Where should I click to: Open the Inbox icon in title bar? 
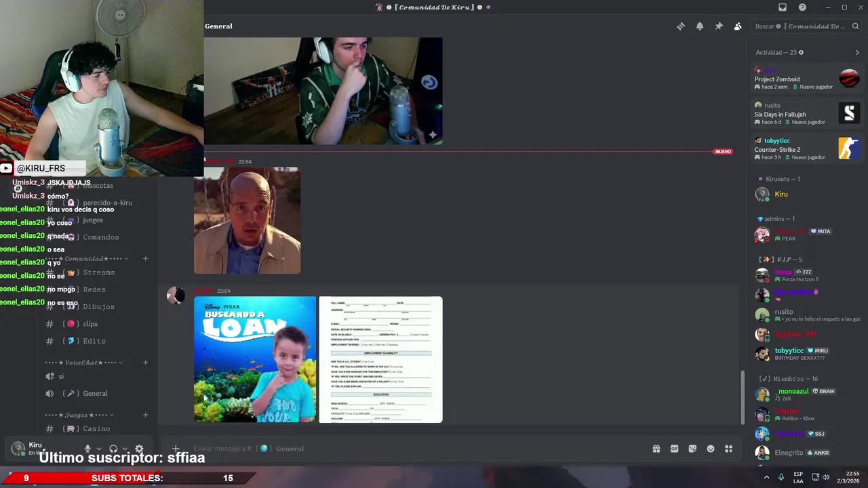coord(783,7)
